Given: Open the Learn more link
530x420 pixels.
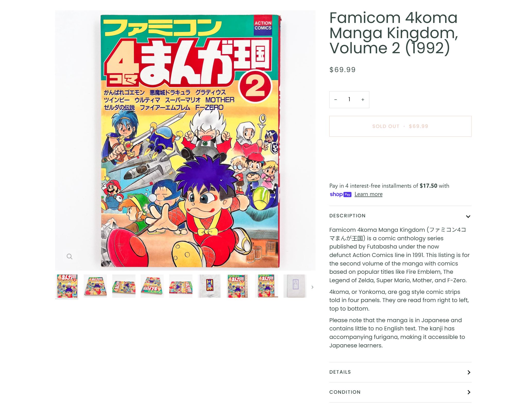Looking at the screenshot, I should coord(368,194).
